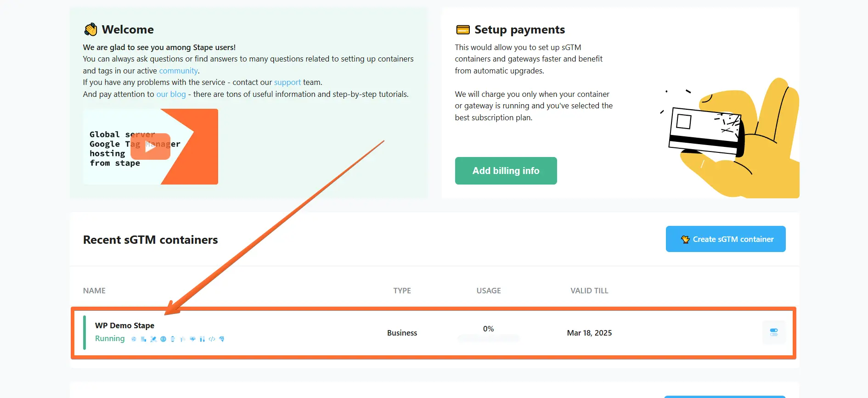Open the support team link
This screenshot has height=398, width=868.
click(287, 82)
